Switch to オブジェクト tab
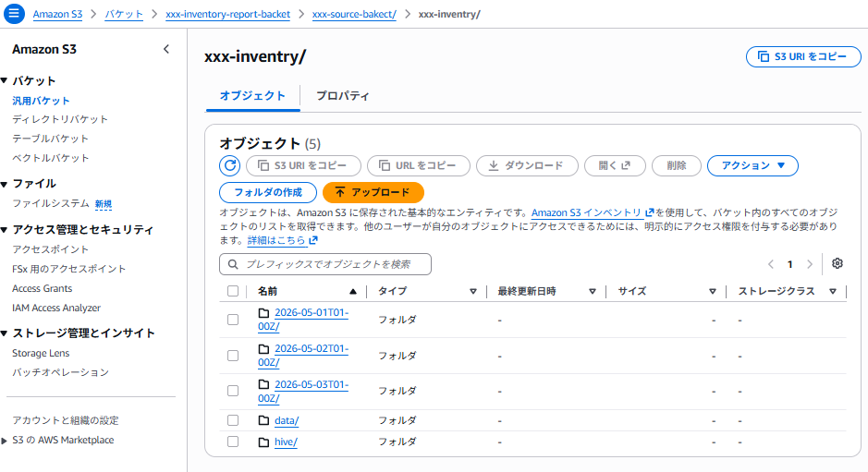Screen dimensions: 868x472 [252, 96]
